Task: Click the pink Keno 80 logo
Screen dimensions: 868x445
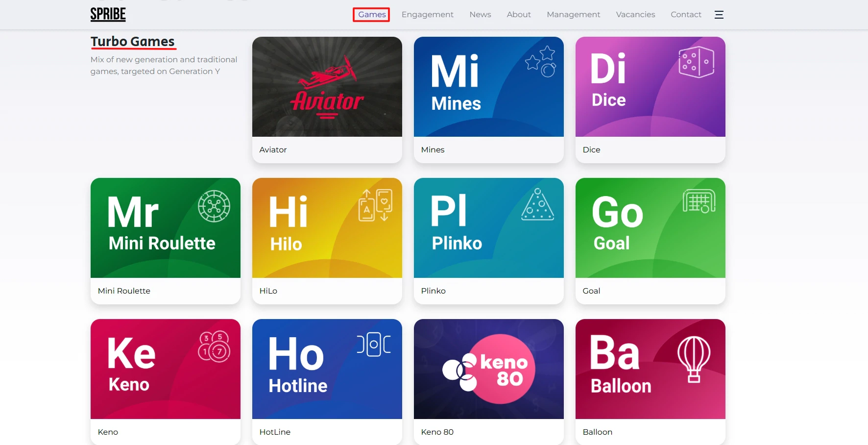Action: coord(489,369)
